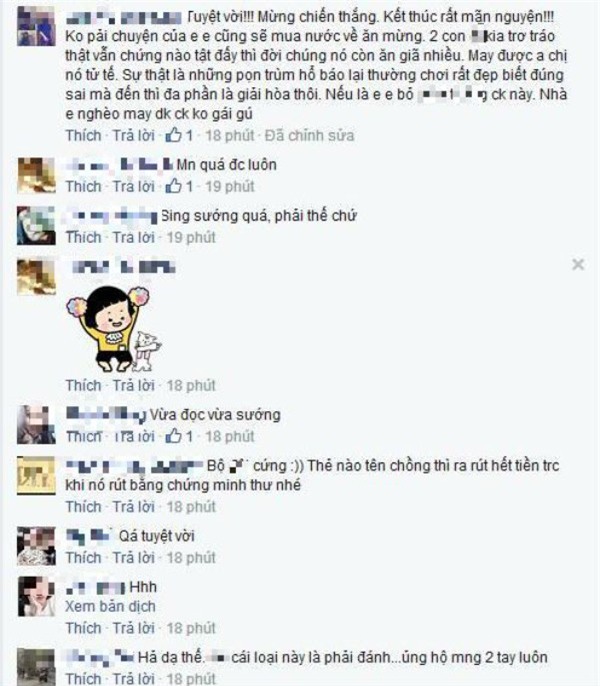Click 'Xem bản dịch' under the Hhh comment
Screen dimensions: 600x686
[x=110, y=606]
